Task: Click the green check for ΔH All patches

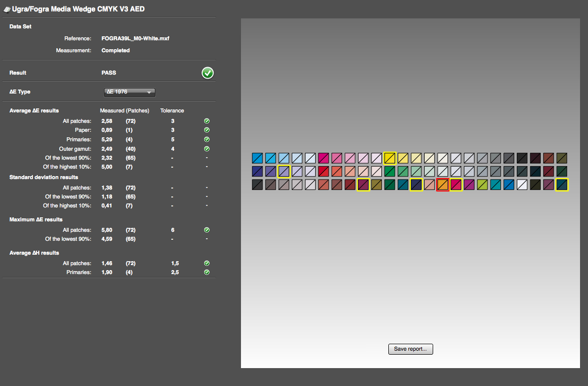Action: click(x=207, y=263)
